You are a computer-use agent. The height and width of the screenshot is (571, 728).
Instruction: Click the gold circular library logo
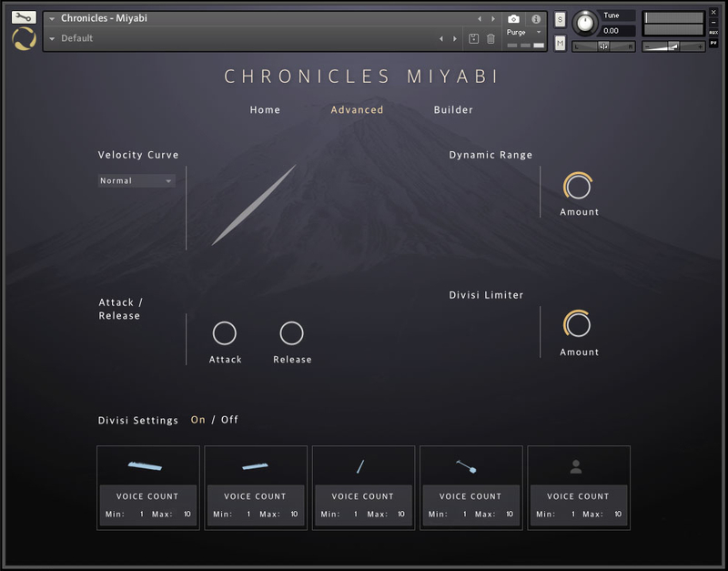24,38
